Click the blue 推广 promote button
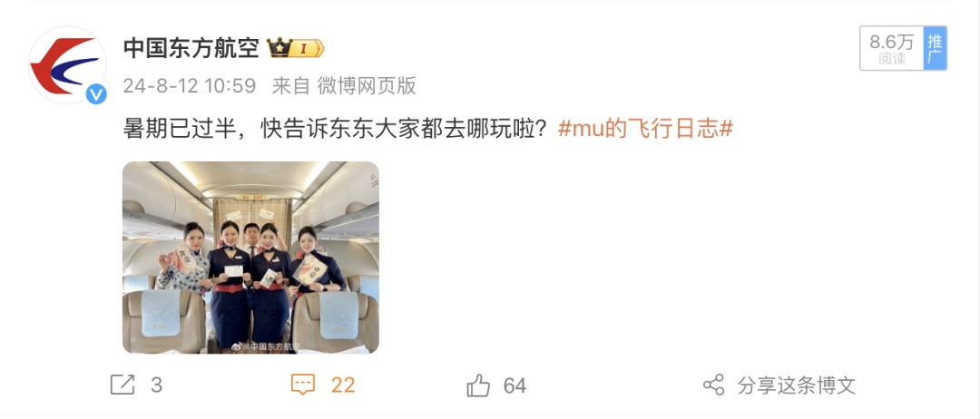 tap(935, 48)
